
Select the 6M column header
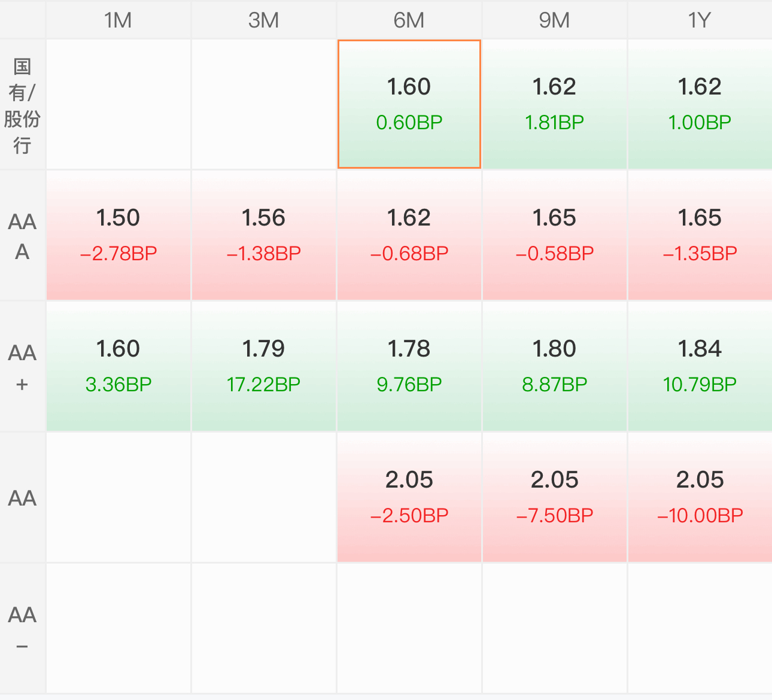click(409, 20)
